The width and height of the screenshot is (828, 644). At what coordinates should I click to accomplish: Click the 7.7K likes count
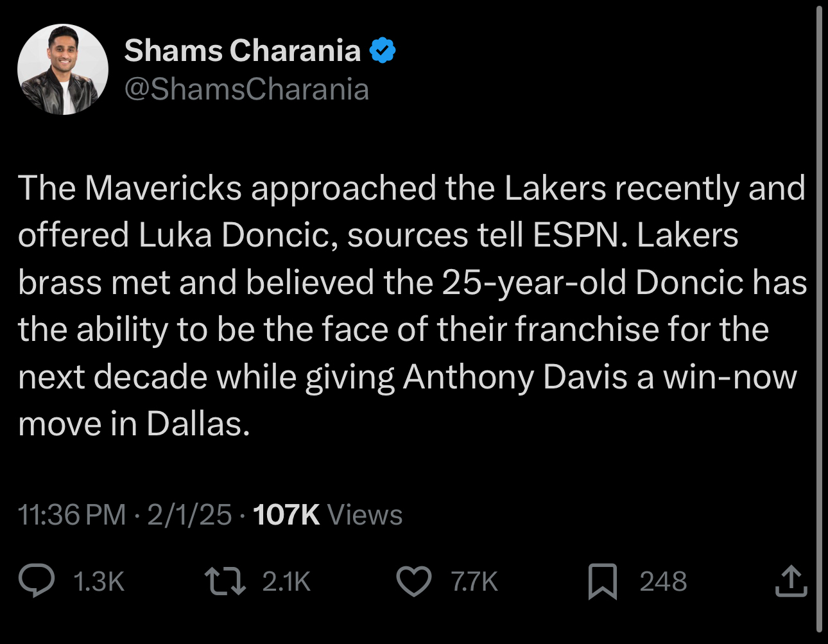pos(474,582)
